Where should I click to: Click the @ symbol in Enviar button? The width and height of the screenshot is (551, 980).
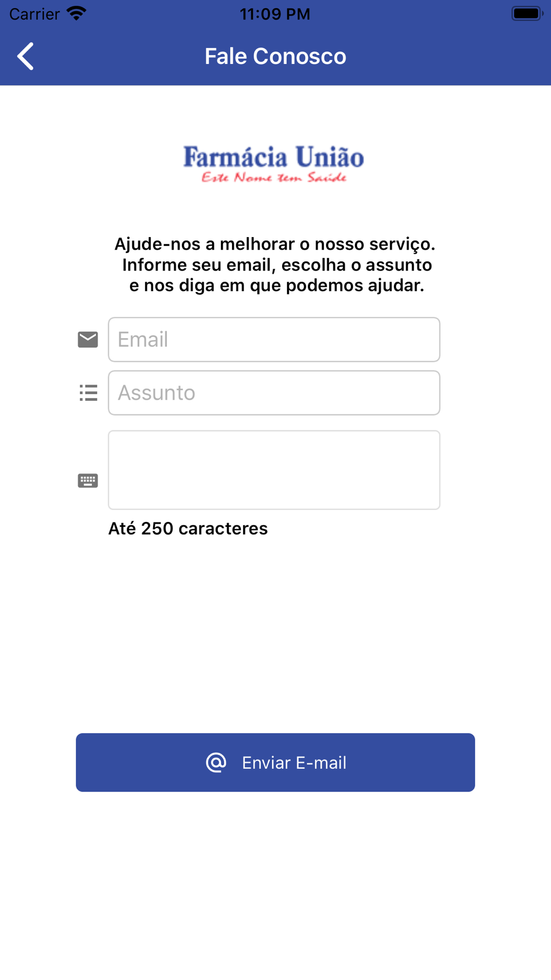[x=216, y=763]
